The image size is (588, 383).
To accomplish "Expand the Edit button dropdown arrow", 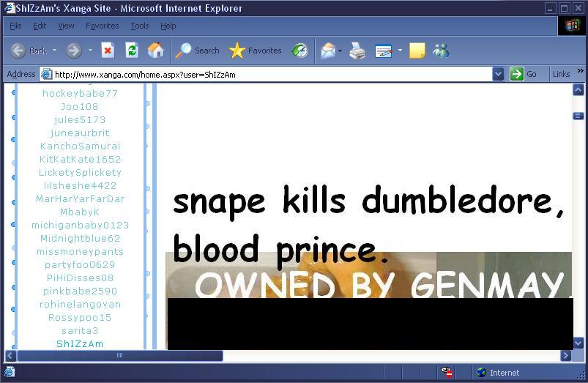I will tap(400, 51).
